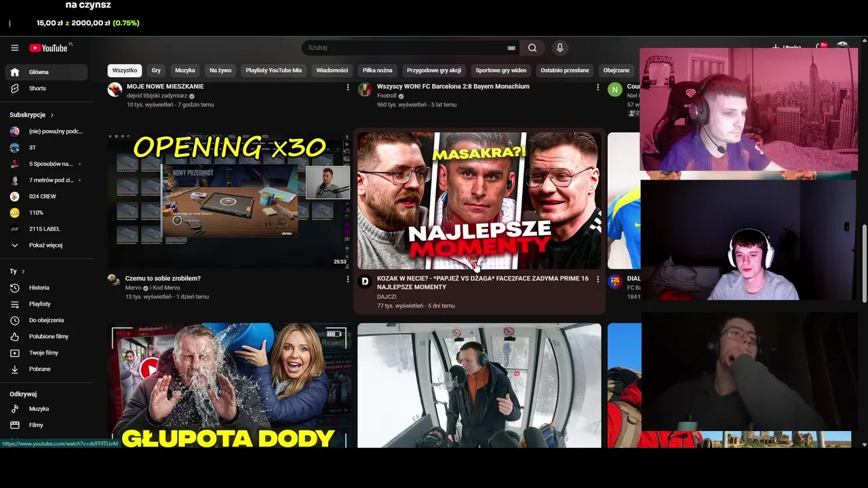This screenshot has height=488, width=868.
Task: Open NAJLEPSZE MOMENTY video thumbnail
Action: (x=479, y=201)
